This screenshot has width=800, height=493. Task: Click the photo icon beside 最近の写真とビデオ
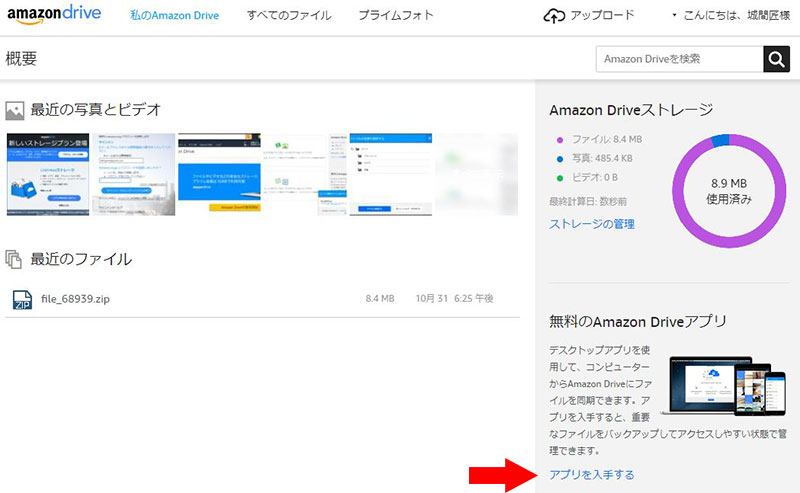click(x=15, y=110)
